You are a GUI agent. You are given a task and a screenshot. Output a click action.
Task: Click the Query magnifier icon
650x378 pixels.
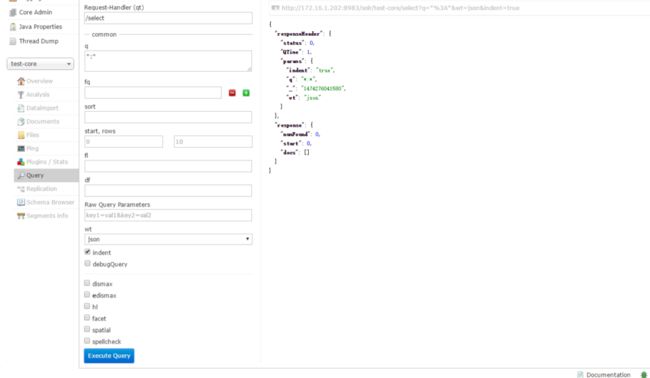[21, 175]
